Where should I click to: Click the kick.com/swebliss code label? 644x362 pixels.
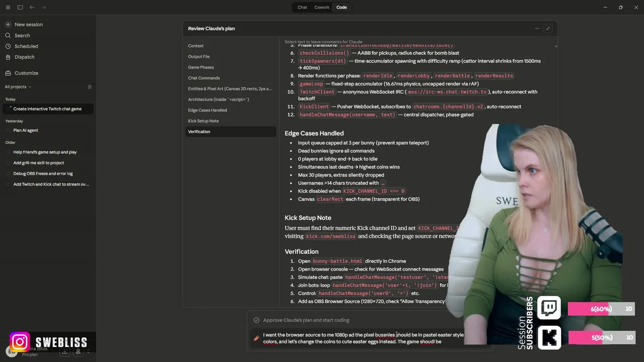(331, 236)
